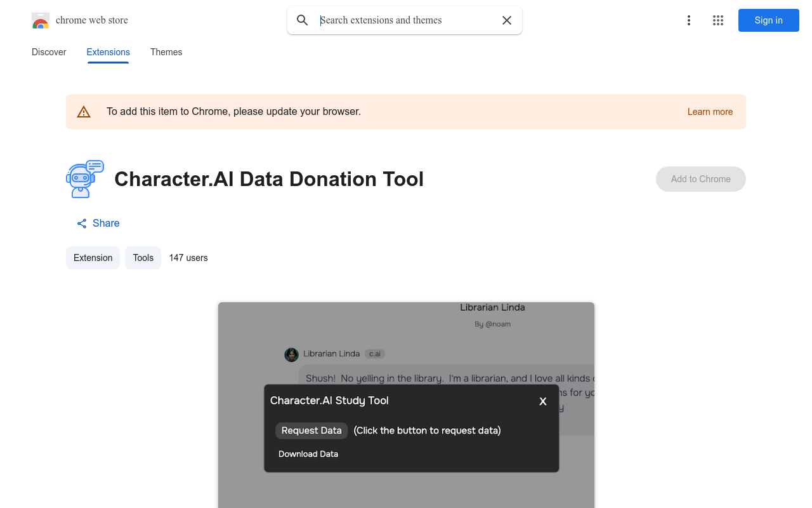Click the 'chrome web store' text
The image size is (812, 508).
92,20
